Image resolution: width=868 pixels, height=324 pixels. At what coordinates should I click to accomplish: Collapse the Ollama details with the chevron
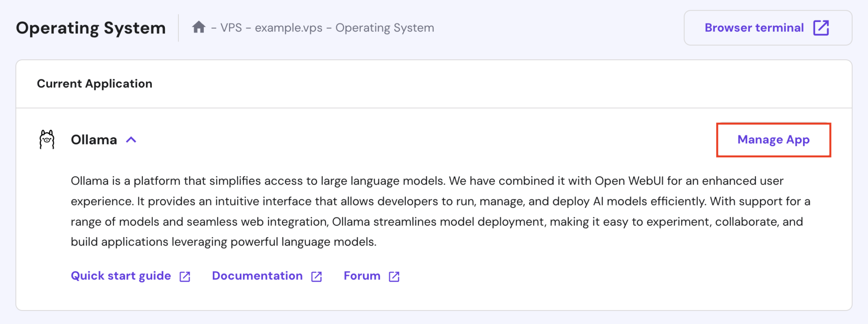[x=131, y=140]
